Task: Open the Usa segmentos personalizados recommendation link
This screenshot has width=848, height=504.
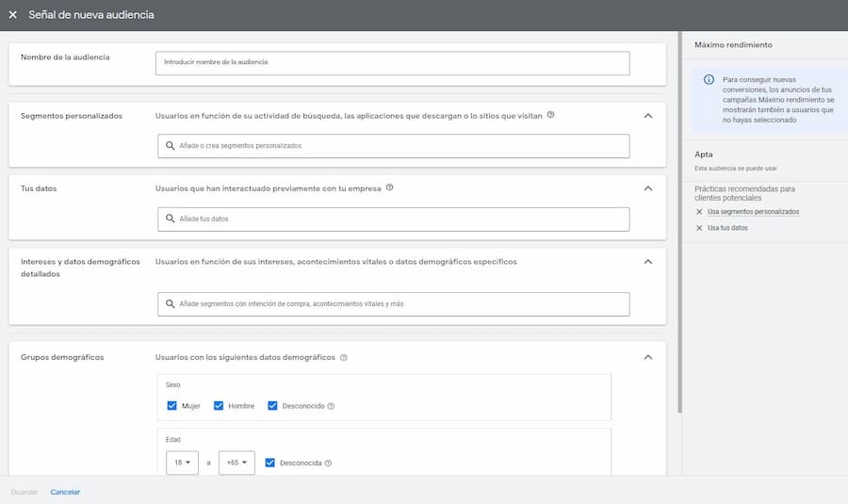Action: pos(753,212)
